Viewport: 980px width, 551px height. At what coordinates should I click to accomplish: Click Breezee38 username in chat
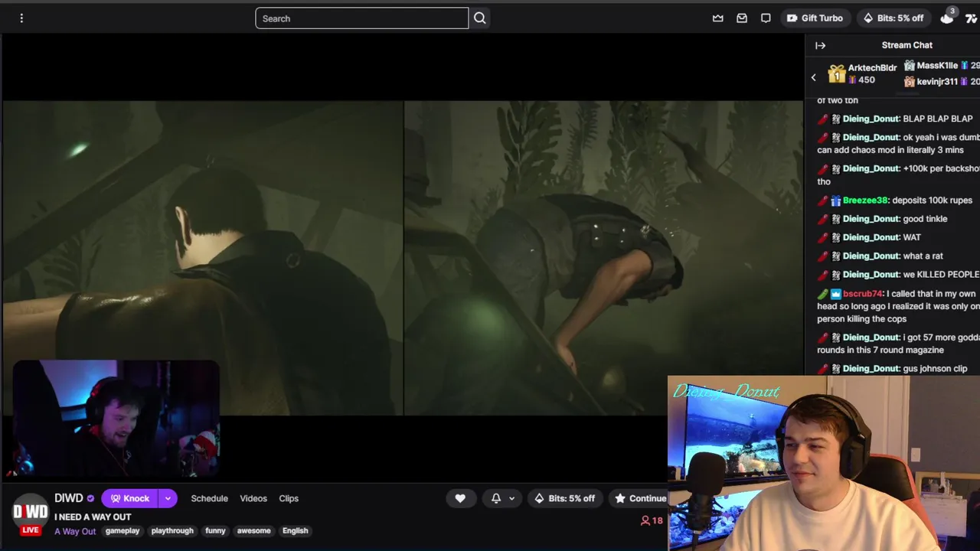click(x=865, y=201)
